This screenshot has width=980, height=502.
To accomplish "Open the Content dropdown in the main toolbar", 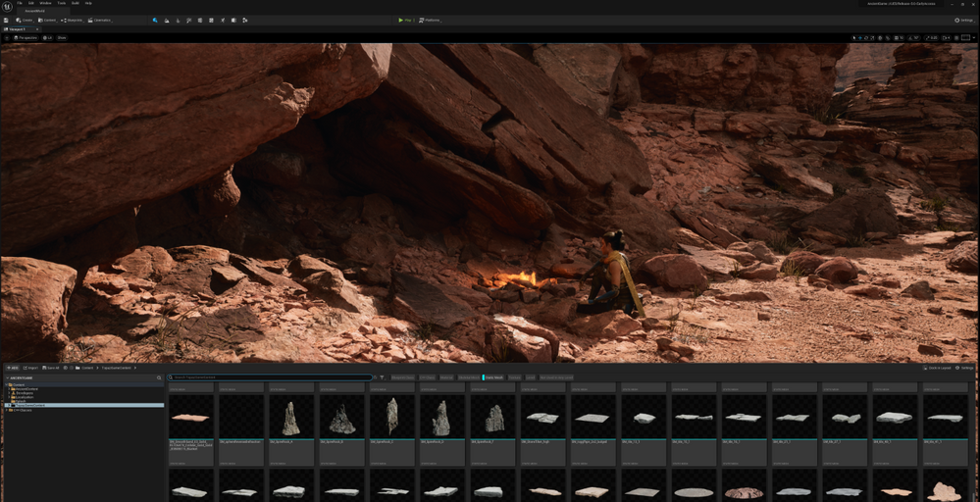I will point(47,20).
